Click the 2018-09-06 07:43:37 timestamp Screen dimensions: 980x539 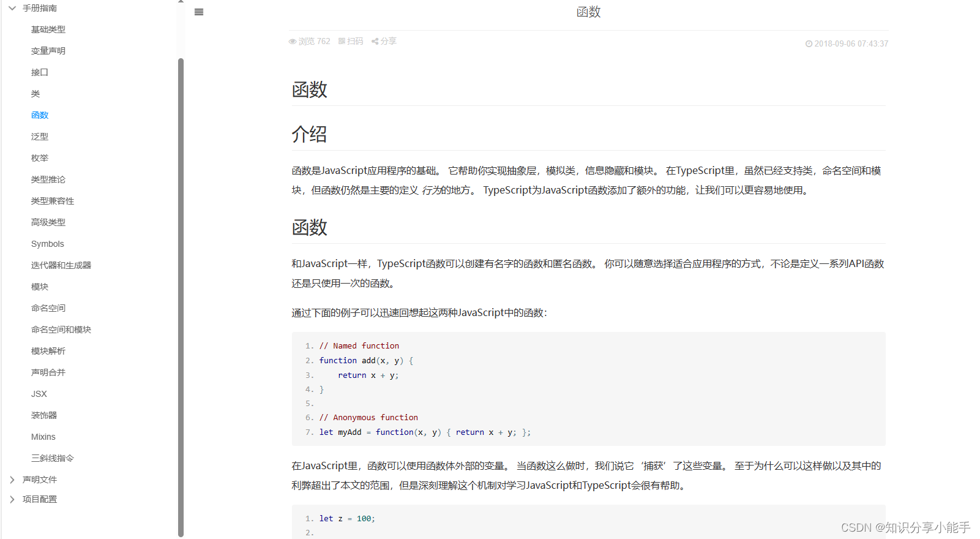point(851,44)
